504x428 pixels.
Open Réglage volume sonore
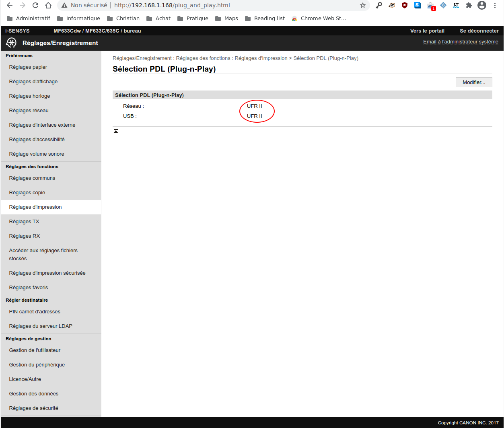tap(51, 154)
